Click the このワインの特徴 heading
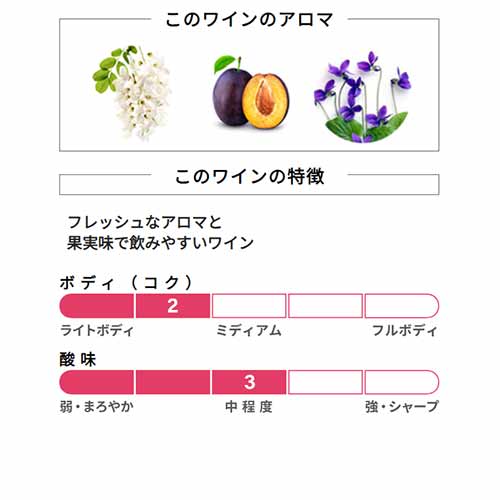Screen dimensions: 500x500 (x=249, y=176)
